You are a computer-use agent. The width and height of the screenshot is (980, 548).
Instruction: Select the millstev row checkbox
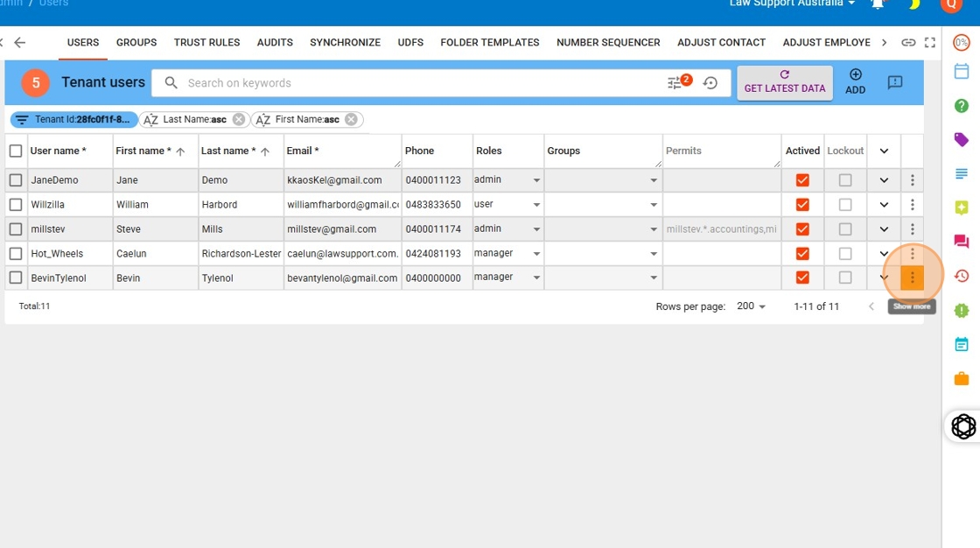(x=16, y=229)
